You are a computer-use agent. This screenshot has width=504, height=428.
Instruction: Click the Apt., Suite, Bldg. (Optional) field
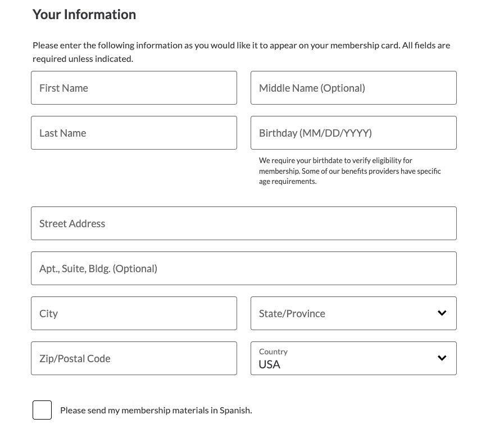[x=244, y=268]
